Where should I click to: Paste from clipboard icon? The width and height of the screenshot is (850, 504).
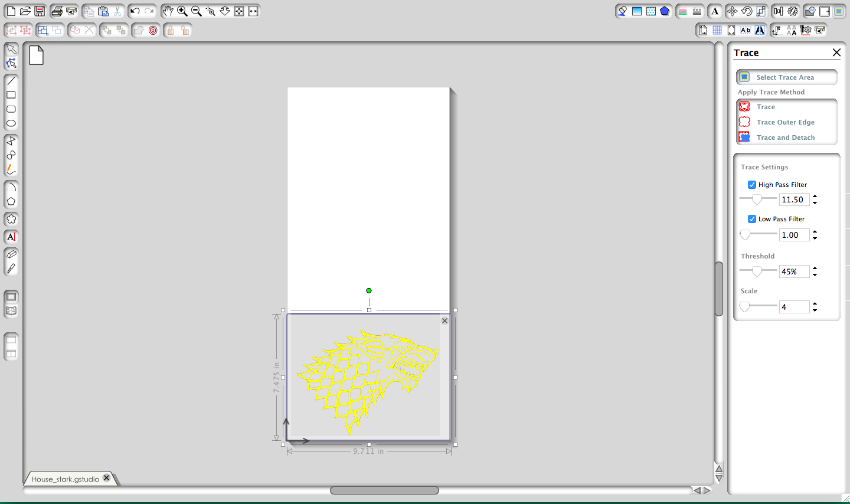point(103,11)
